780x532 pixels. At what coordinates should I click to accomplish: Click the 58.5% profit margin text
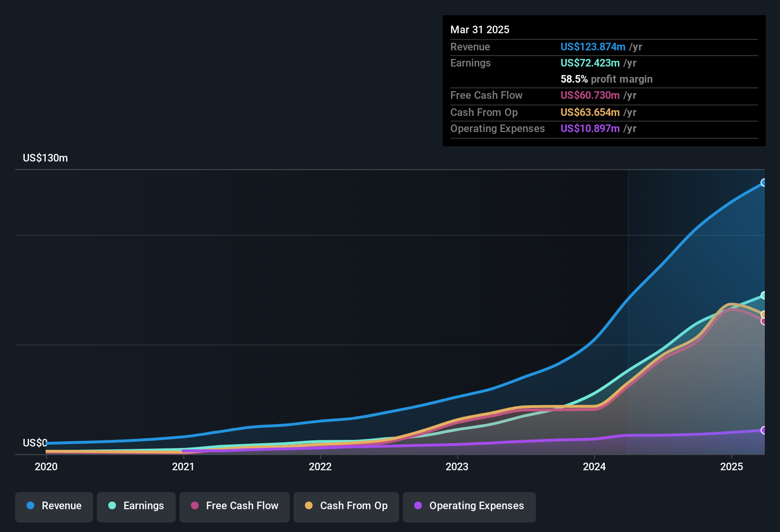tap(607, 79)
